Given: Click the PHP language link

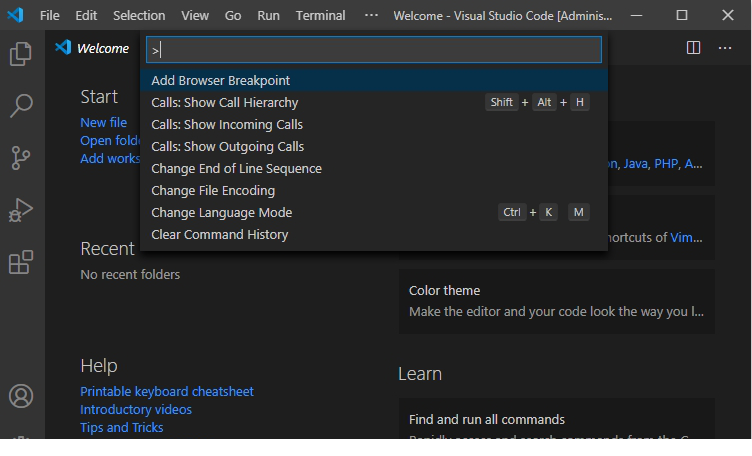Looking at the screenshot, I should coord(666,164).
